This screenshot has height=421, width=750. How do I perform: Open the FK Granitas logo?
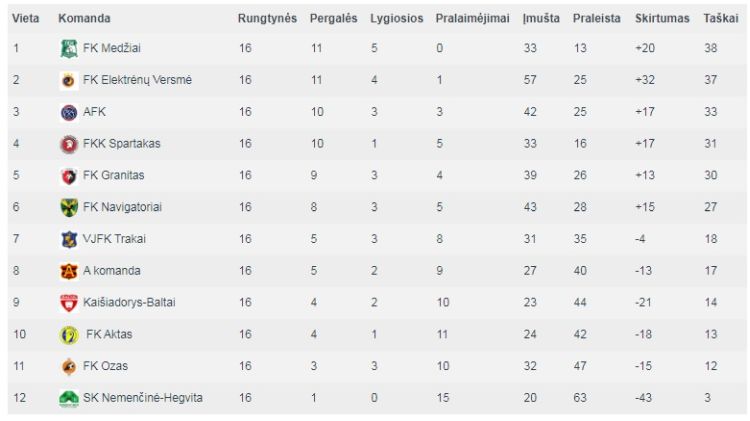point(69,176)
